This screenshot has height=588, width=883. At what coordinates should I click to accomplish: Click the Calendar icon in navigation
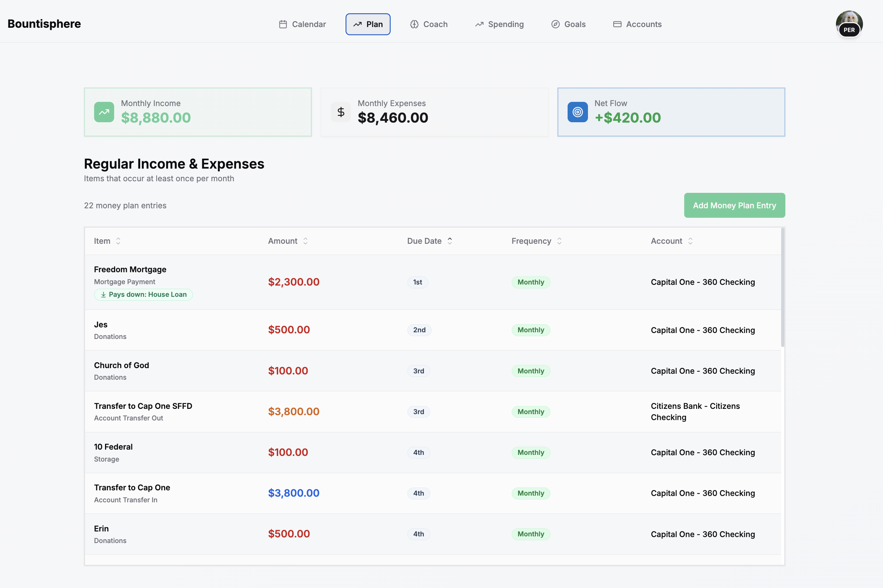pyautogui.click(x=283, y=24)
